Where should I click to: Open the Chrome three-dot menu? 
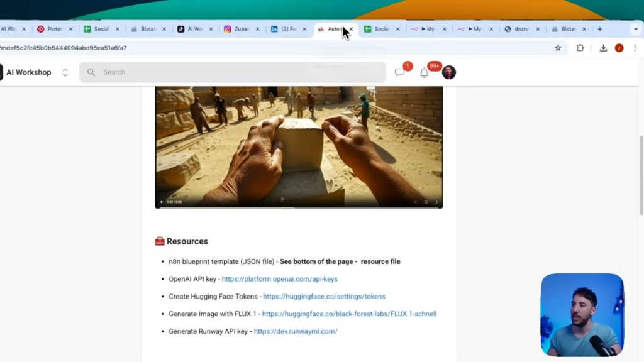(x=635, y=48)
